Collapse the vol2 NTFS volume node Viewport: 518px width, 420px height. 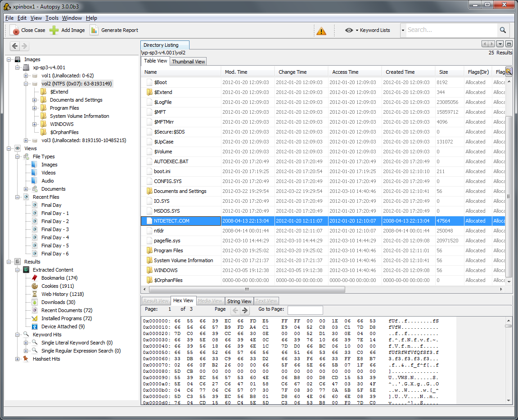click(x=27, y=84)
